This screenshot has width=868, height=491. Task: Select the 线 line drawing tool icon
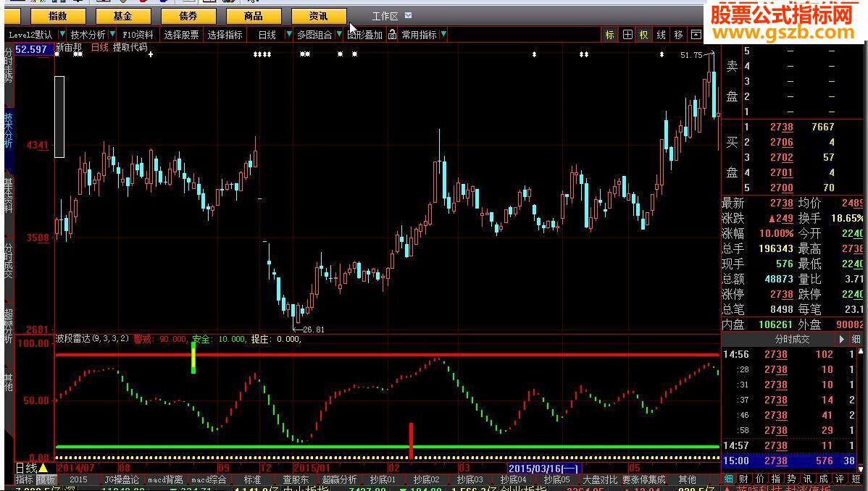tap(661, 35)
